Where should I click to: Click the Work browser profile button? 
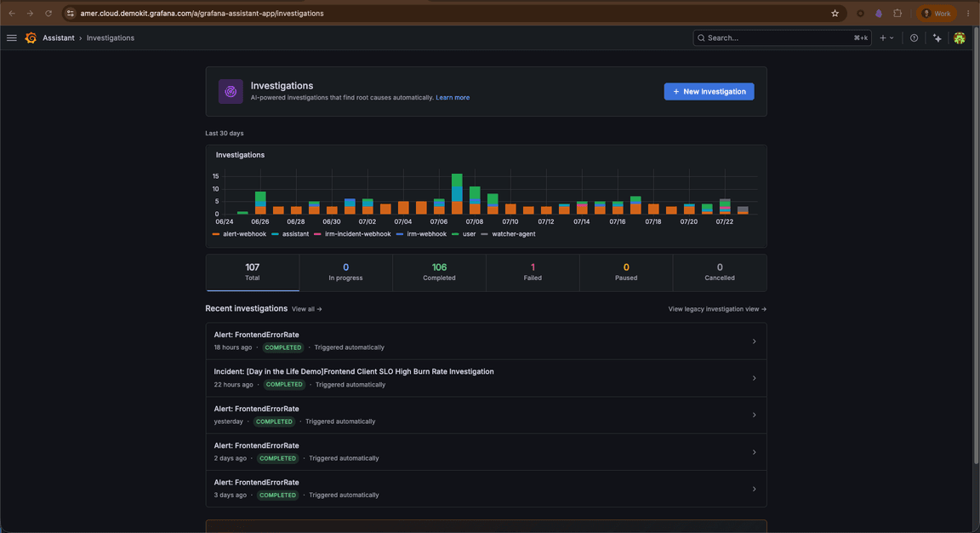point(937,13)
